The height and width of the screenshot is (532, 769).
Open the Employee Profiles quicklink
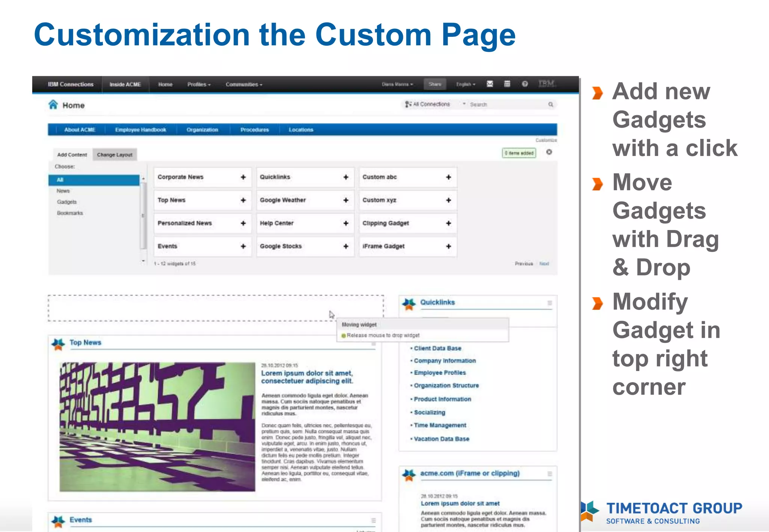tap(440, 373)
